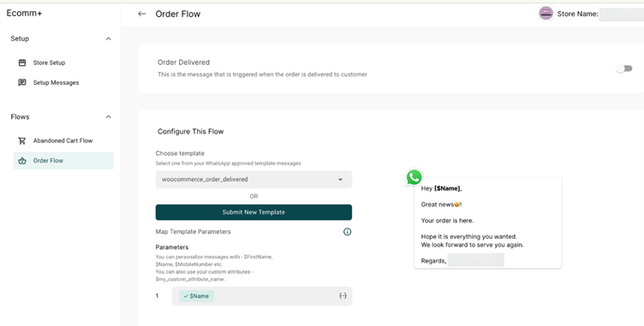
Task: Collapse the Flows section chevron
Action: click(x=109, y=117)
